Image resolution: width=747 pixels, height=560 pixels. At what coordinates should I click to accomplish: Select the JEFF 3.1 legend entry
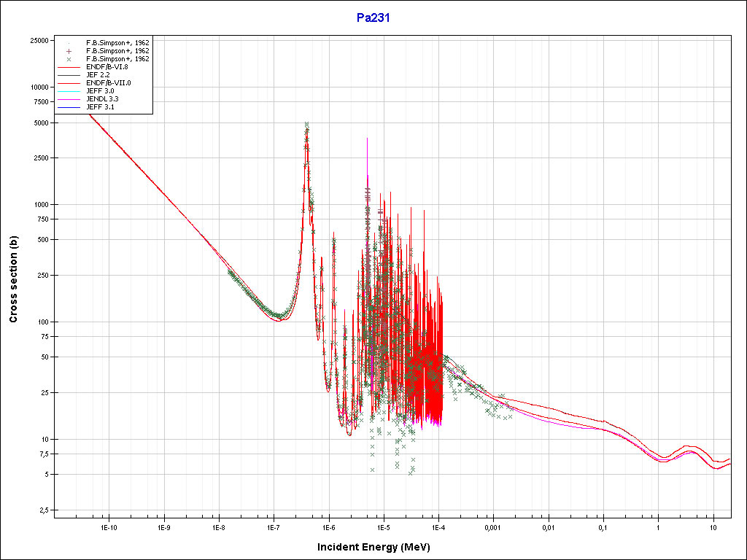99,107
